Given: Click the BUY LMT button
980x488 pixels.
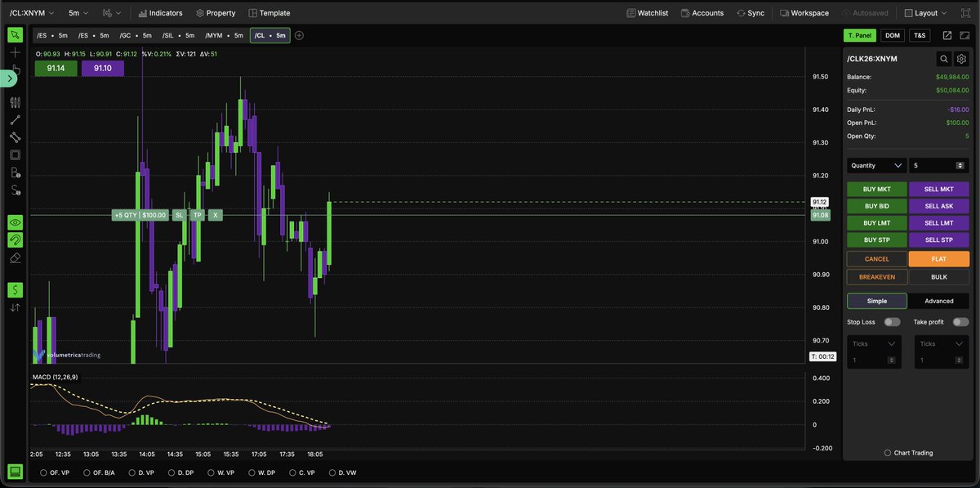Looking at the screenshot, I should (x=876, y=222).
